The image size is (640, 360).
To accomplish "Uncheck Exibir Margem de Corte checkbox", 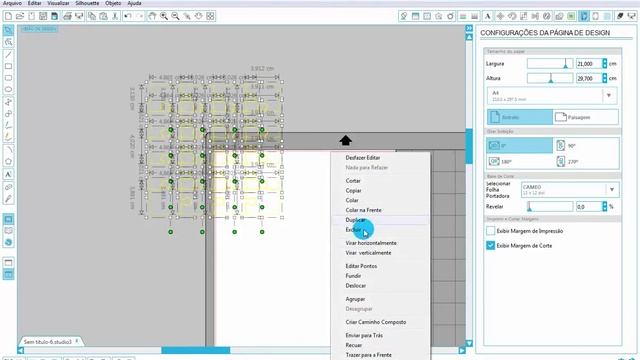I will (x=491, y=246).
